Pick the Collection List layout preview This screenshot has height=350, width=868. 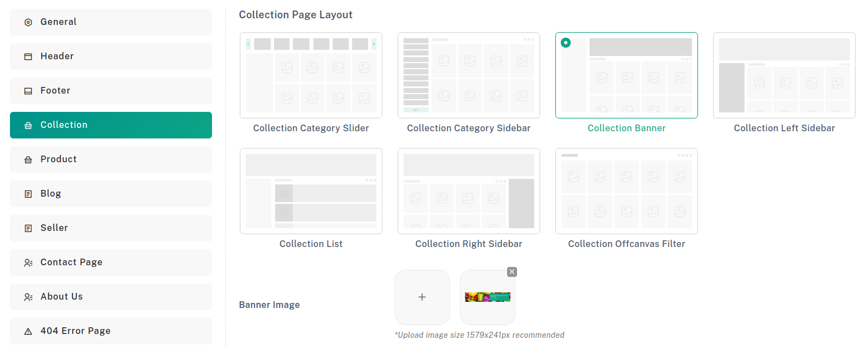(x=311, y=191)
